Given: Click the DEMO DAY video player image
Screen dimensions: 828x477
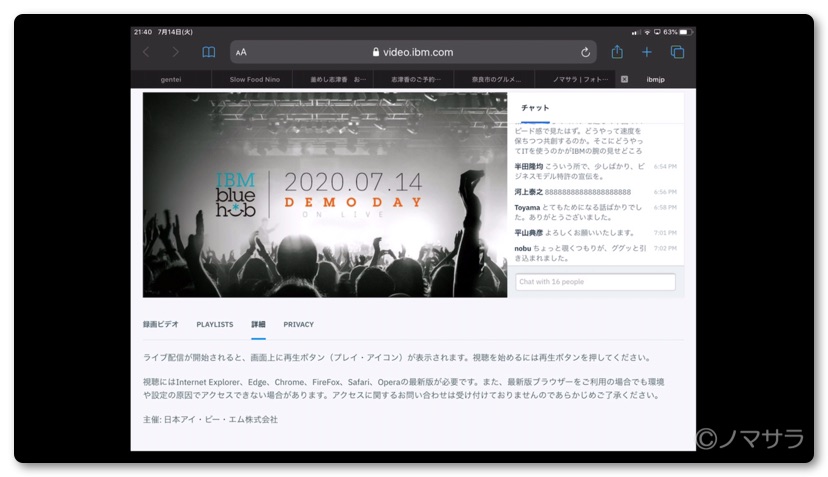Looking at the screenshot, I should [x=325, y=195].
